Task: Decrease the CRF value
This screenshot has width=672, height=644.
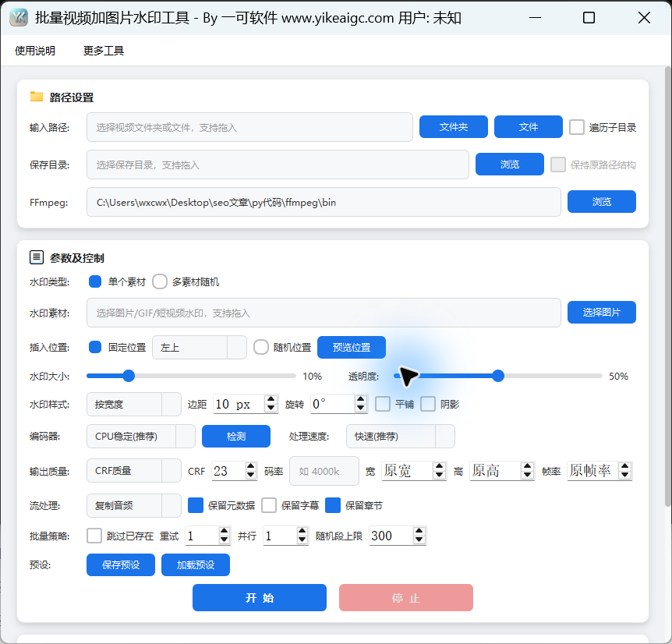Action: (251, 475)
